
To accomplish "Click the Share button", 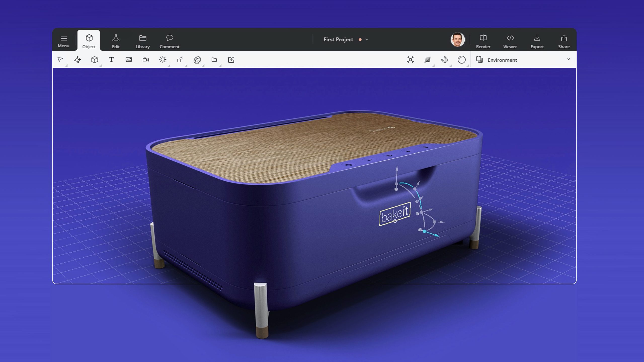I will click(x=564, y=41).
